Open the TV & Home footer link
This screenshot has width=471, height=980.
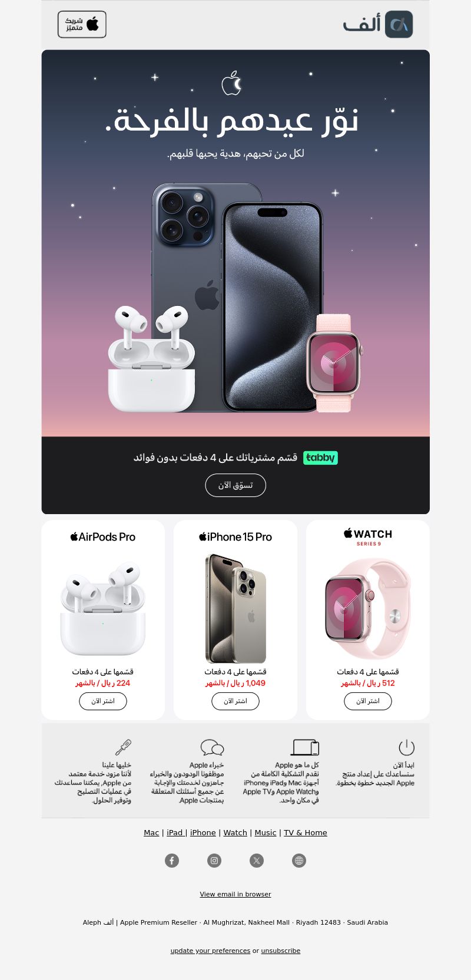point(306,832)
